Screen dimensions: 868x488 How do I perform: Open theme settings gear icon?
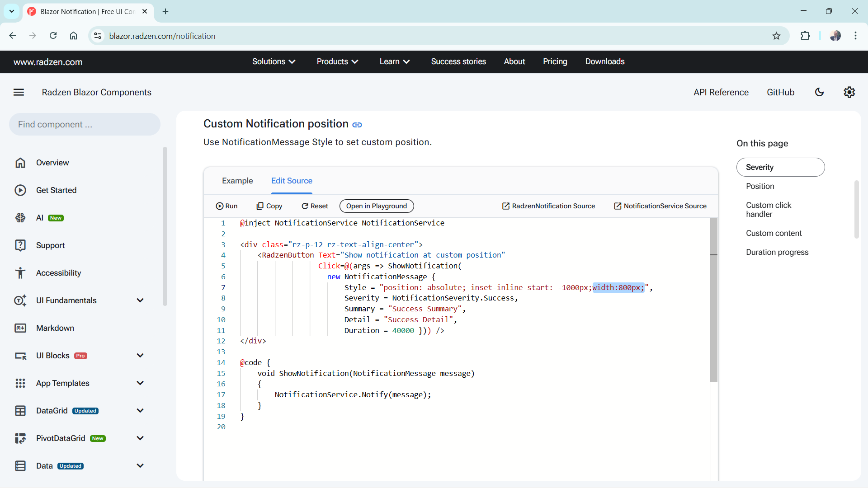click(849, 92)
